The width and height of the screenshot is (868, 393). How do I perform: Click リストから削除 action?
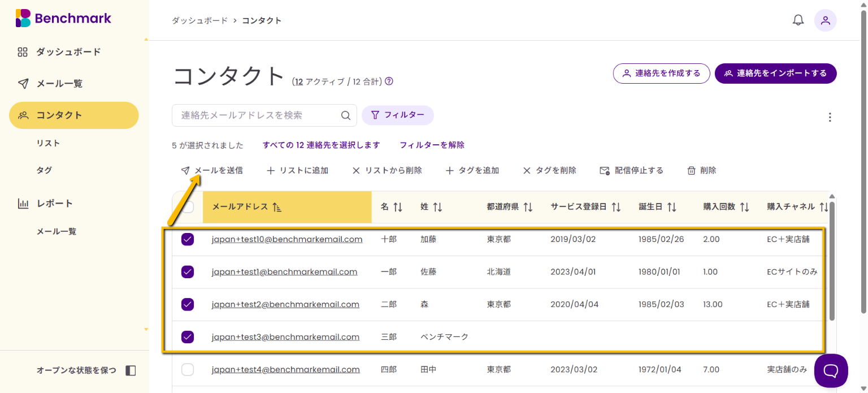[x=387, y=170]
